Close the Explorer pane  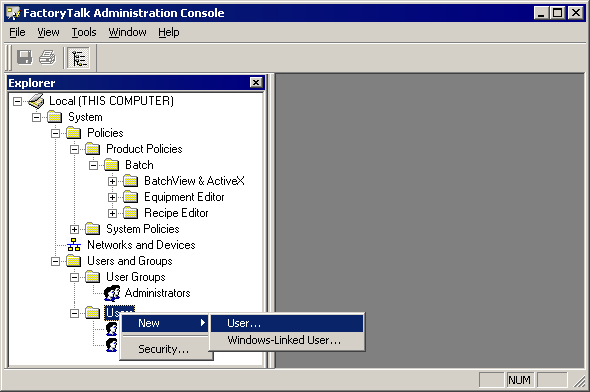pos(256,82)
